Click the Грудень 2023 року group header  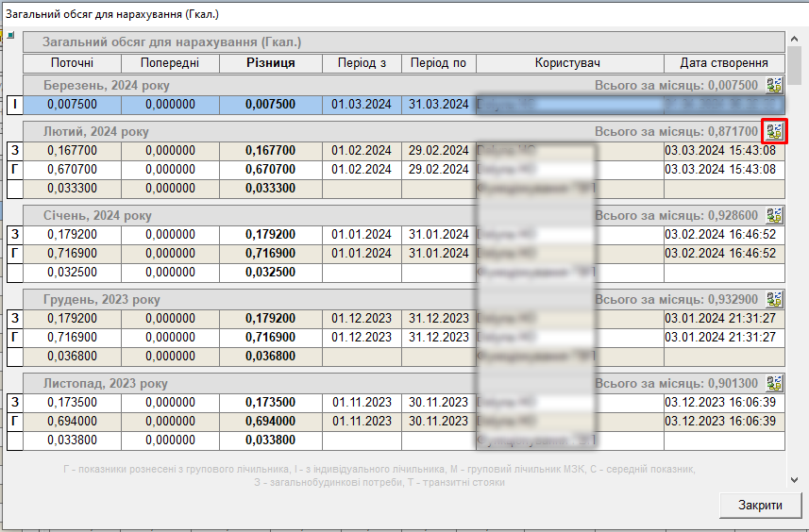(x=102, y=300)
